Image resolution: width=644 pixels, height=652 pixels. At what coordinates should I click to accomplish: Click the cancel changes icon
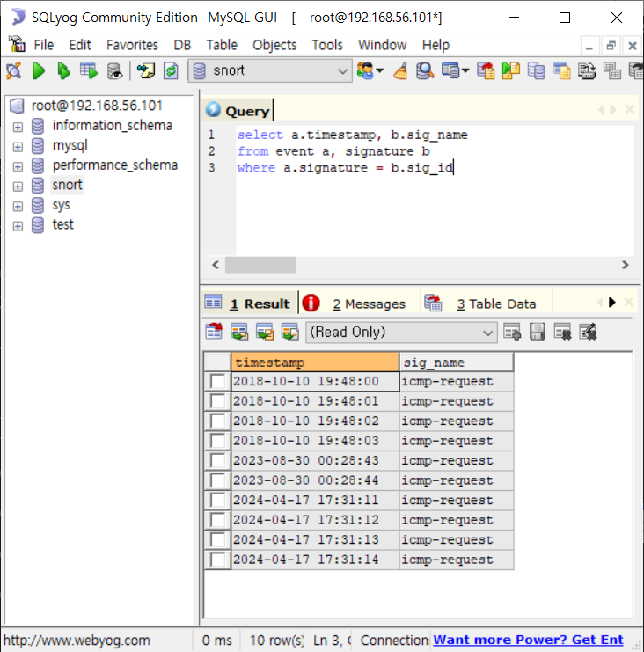pos(588,332)
